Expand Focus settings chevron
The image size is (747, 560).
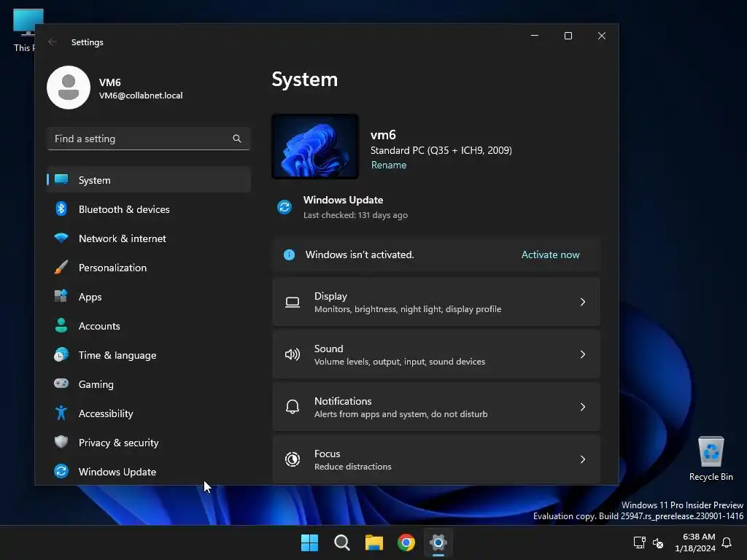pos(583,459)
